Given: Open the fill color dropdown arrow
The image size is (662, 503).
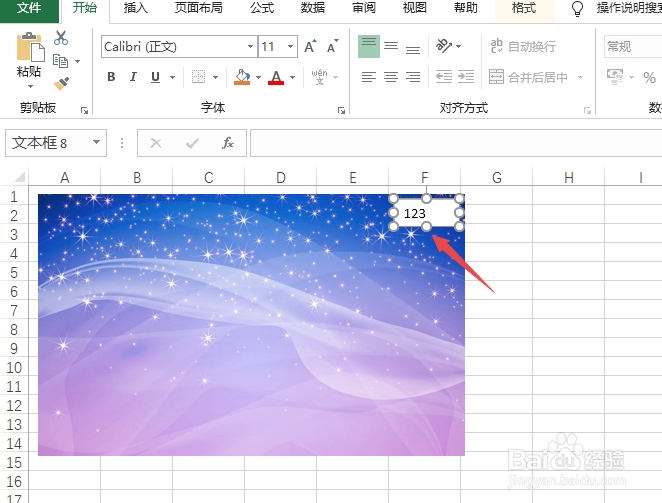Looking at the screenshot, I should (x=258, y=77).
